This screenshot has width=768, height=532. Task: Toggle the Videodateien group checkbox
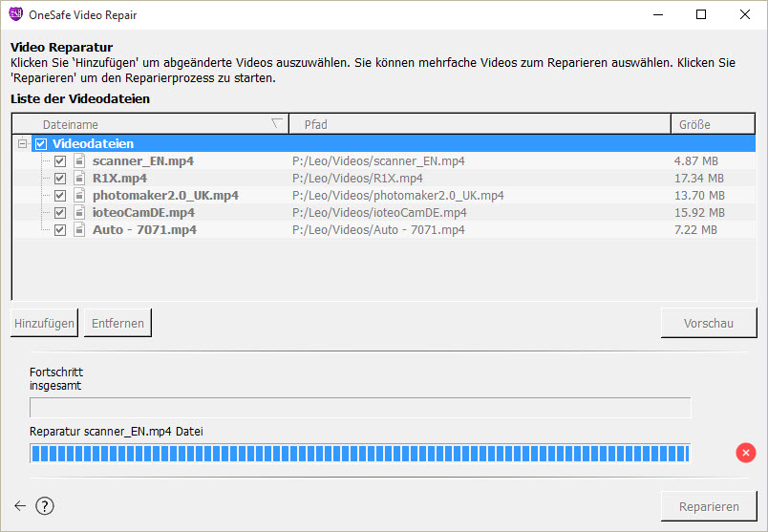click(x=41, y=144)
